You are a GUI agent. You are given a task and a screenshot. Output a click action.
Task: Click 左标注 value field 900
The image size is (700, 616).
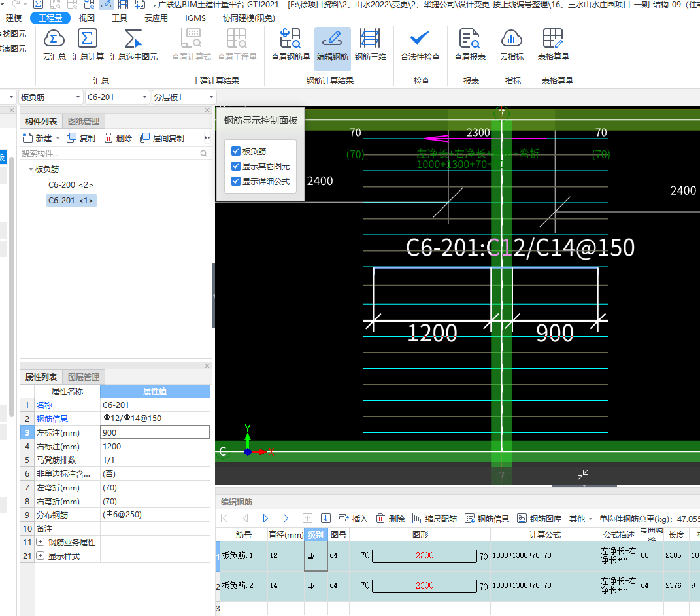coord(155,432)
